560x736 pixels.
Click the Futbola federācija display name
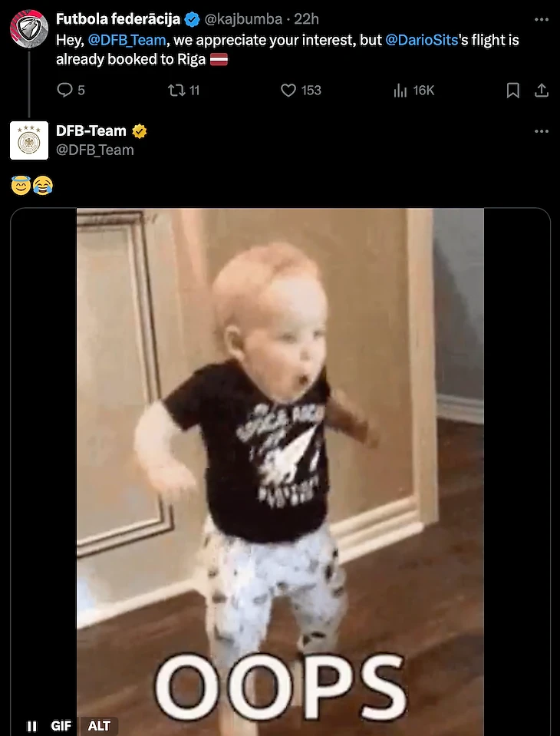(x=118, y=18)
